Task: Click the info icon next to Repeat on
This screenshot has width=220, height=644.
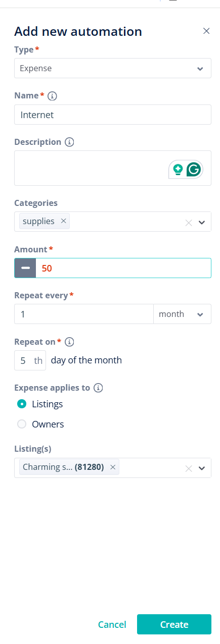Action: click(x=70, y=342)
